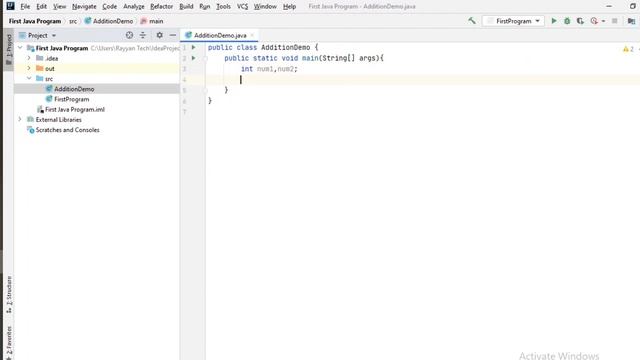The height and width of the screenshot is (360, 640).
Task: Toggle the Project tool window sidebar button
Action: pyautogui.click(x=9, y=50)
